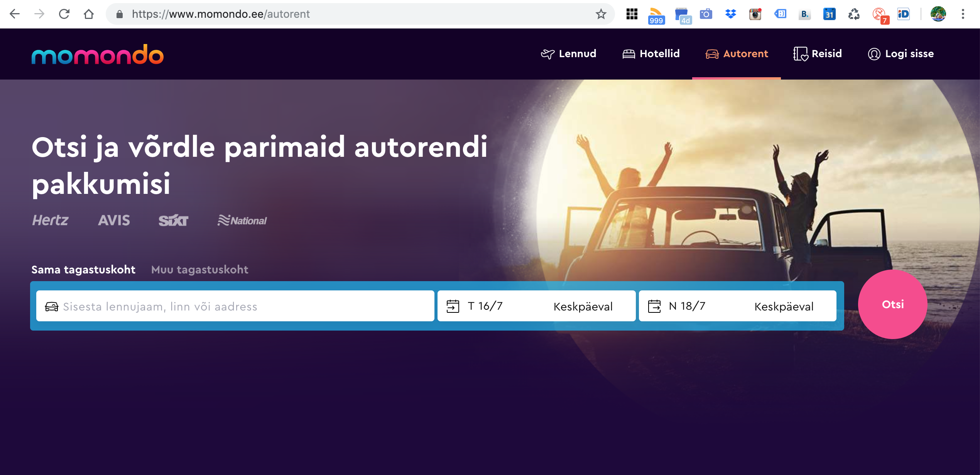Open the Lennud flights section
This screenshot has width=980, height=475.
tap(568, 54)
